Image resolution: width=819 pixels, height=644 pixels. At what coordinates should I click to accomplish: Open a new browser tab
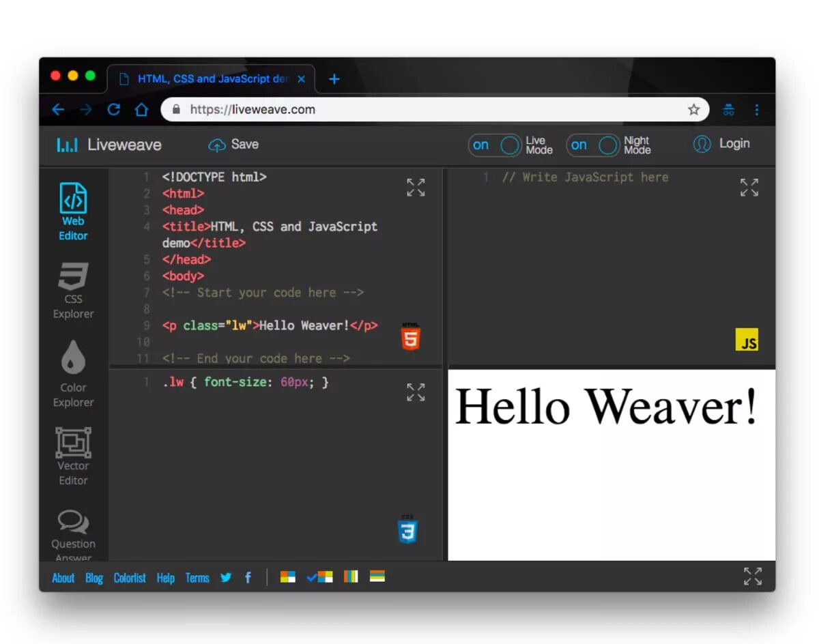click(334, 79)
